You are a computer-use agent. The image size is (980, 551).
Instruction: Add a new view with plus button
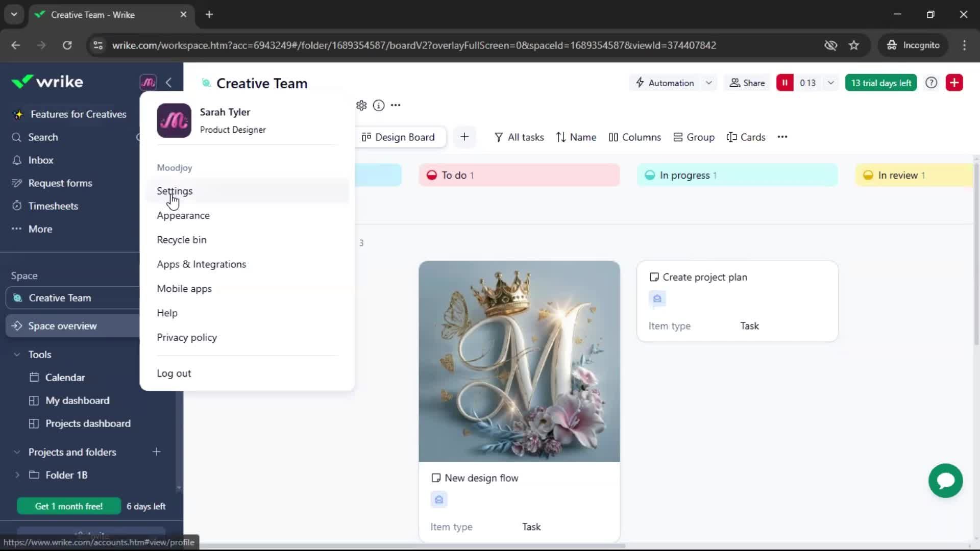pyautogui.click(x=464, y=137)
